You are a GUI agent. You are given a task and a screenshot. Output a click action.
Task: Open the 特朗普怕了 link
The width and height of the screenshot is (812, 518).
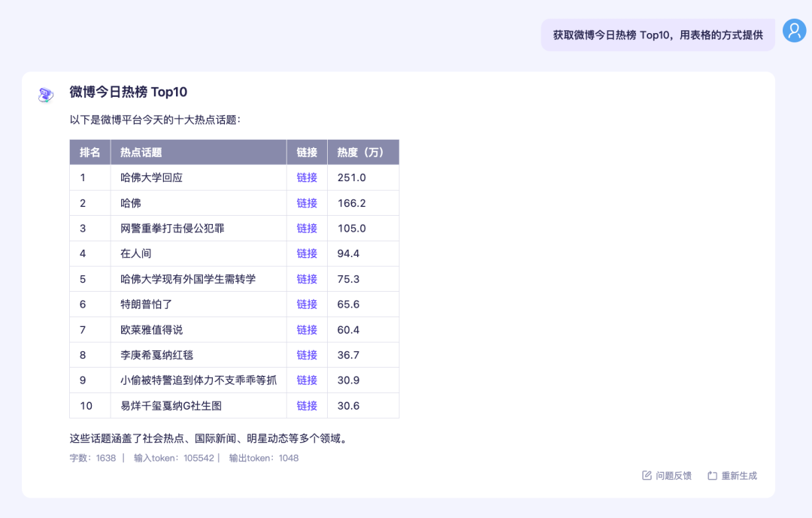(x=307, y=304)
